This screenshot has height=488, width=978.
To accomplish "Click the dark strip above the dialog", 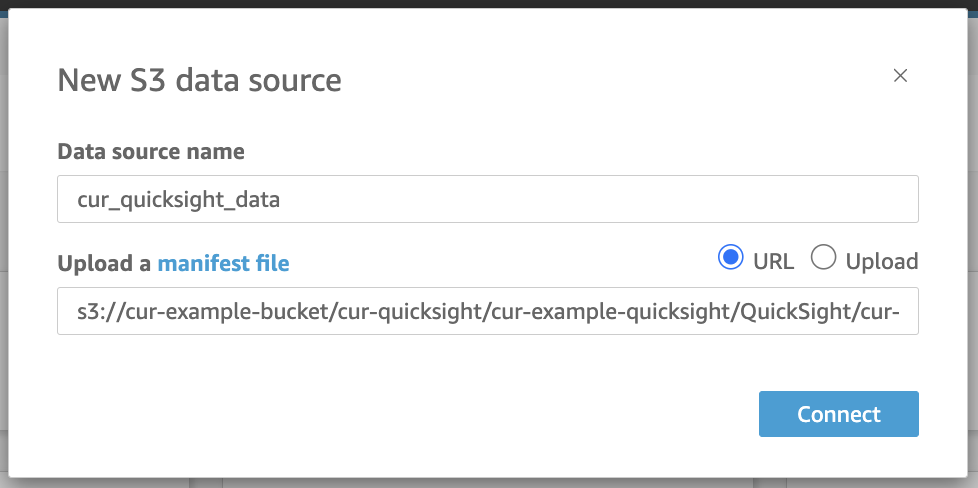I will pyautogui.click(x=489, y=4).
